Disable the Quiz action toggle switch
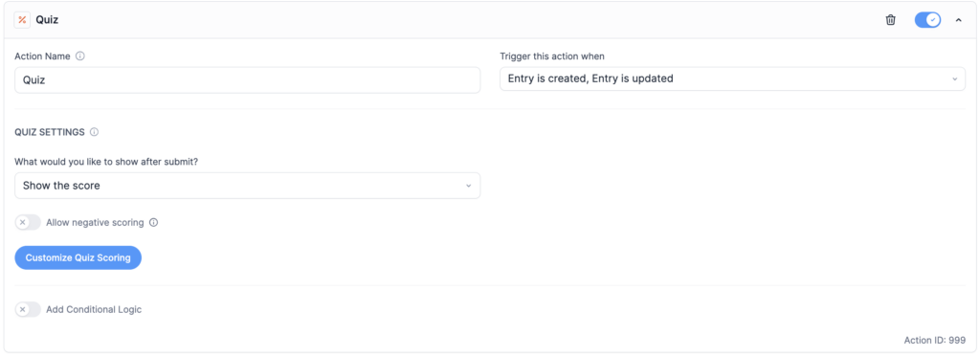 (927, 20)
